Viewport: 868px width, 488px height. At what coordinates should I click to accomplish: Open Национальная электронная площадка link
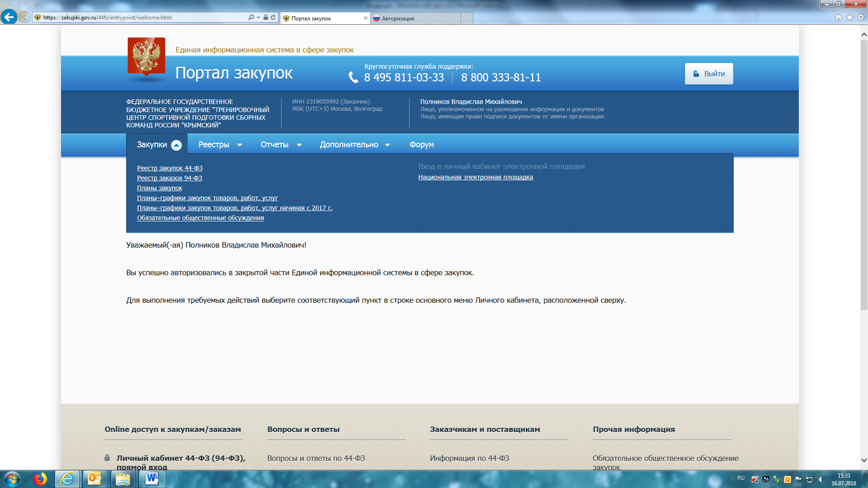point(475,177)
